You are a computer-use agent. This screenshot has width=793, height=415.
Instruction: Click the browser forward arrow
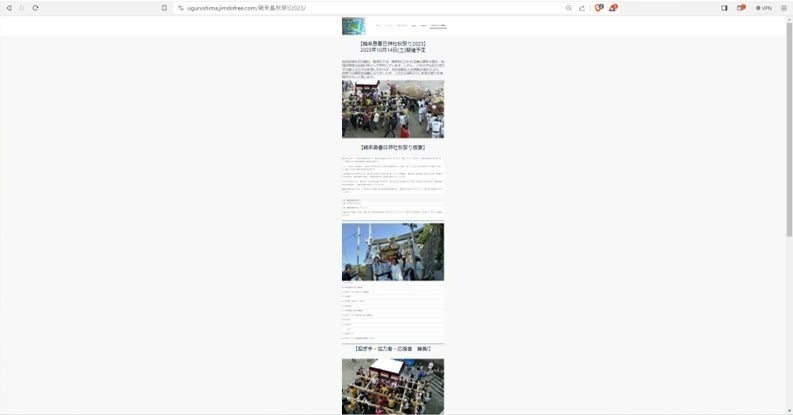click(22, 7)
